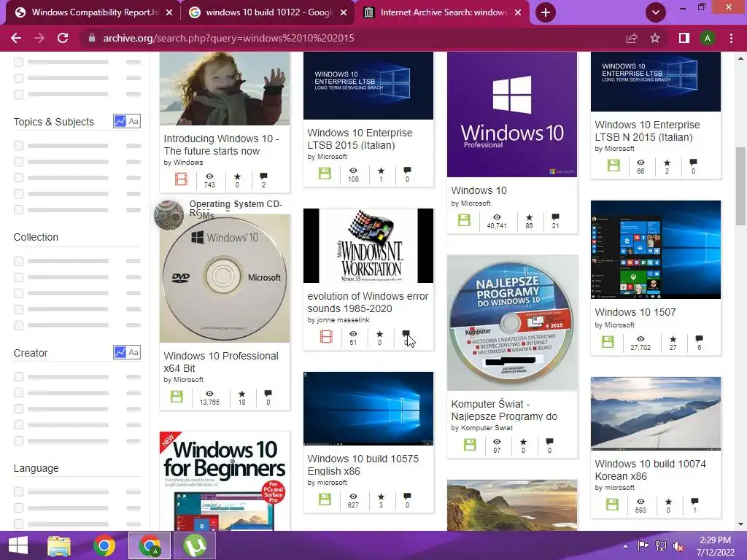This screenshot has height=560, width=747.
Task: Open the Chrome profile A avatar
Action: pos(708,38)
